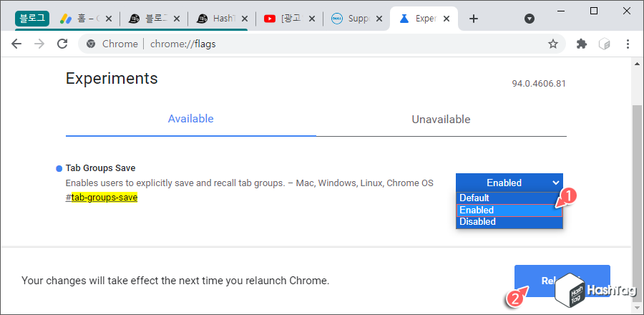Reload the chrome://flags page
644x315 pixels.
62,44
